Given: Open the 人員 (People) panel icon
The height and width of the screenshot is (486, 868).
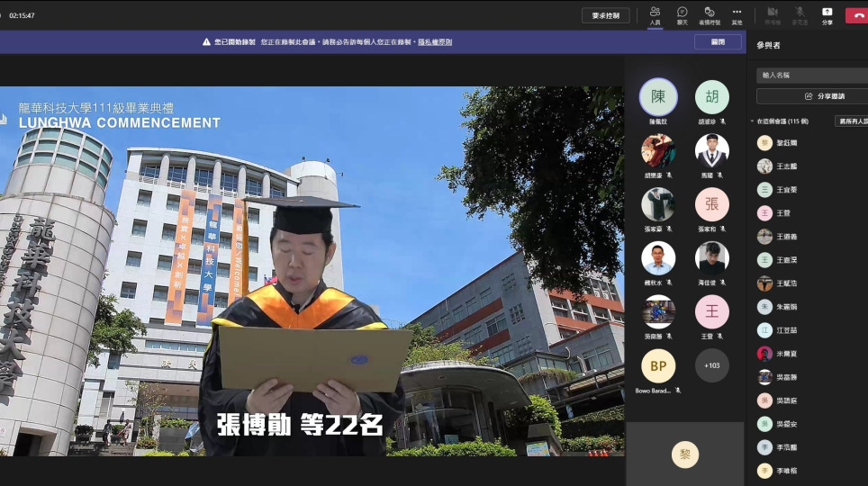Looking at the screenshot, I should point(655,15).
